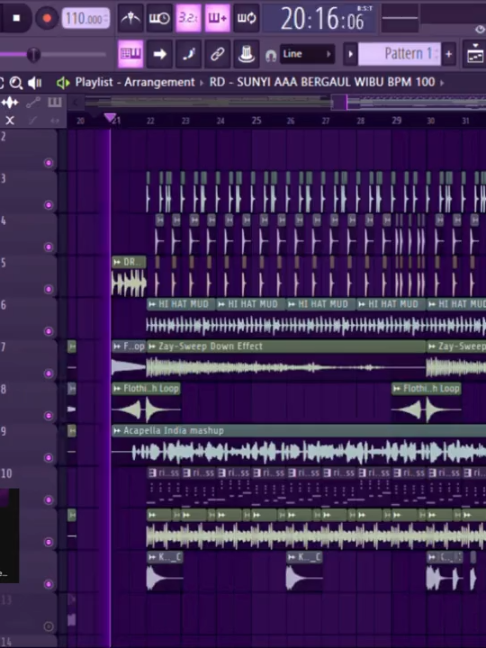Select the playlist zoom magnifier tool
Screen dimensions: 486x648
click(16, 83)
